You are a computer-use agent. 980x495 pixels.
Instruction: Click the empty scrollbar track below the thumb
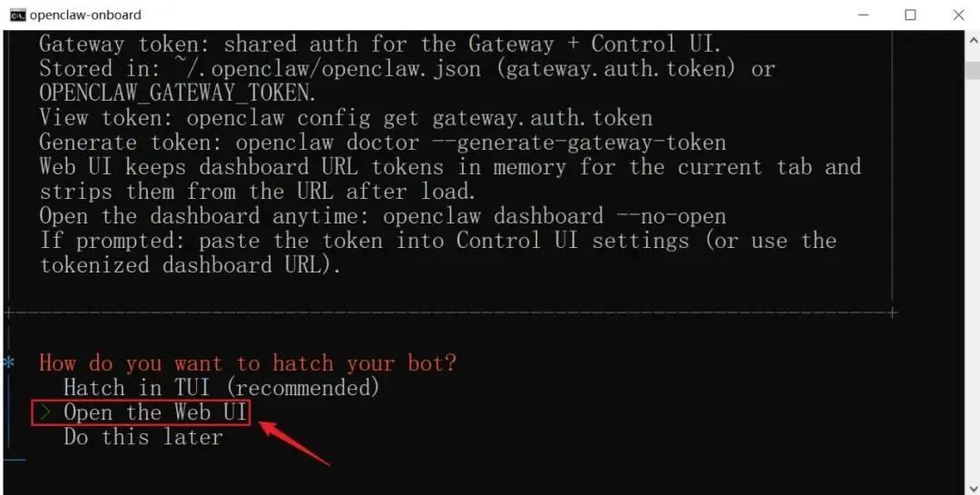pyautogui.click(x=973, y=275)
